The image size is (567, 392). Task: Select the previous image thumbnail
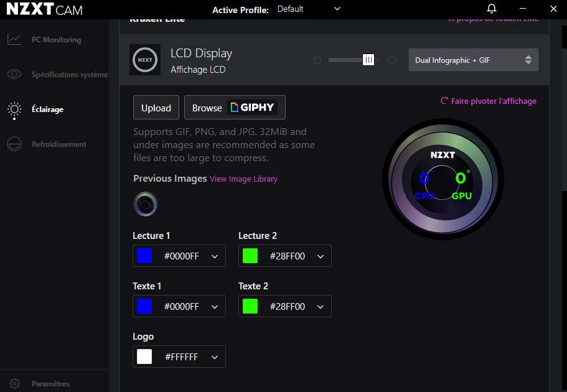tap(146, 204)
